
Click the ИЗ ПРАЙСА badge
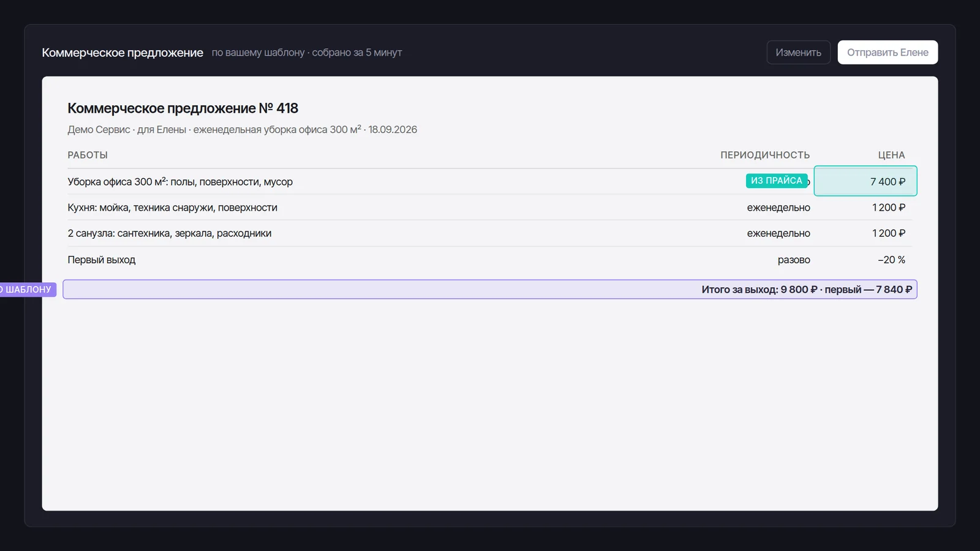pos(777,181)
